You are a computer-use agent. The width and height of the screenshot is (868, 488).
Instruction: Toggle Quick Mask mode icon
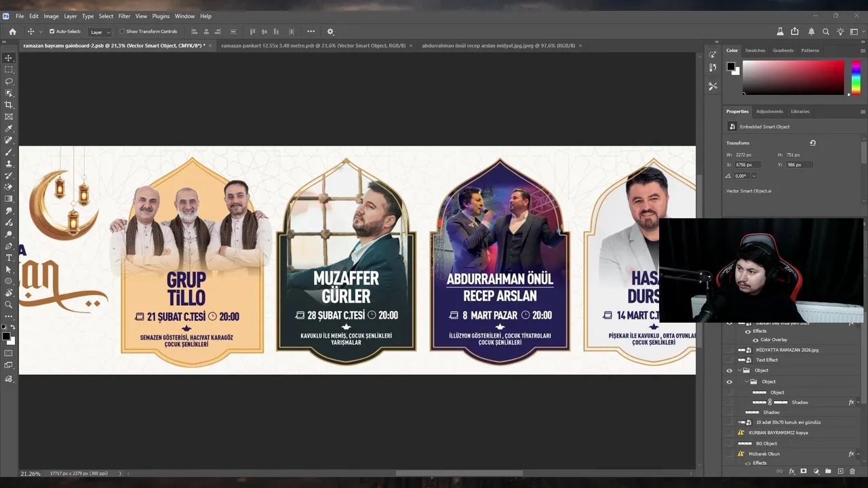click(x=9, y=353)
